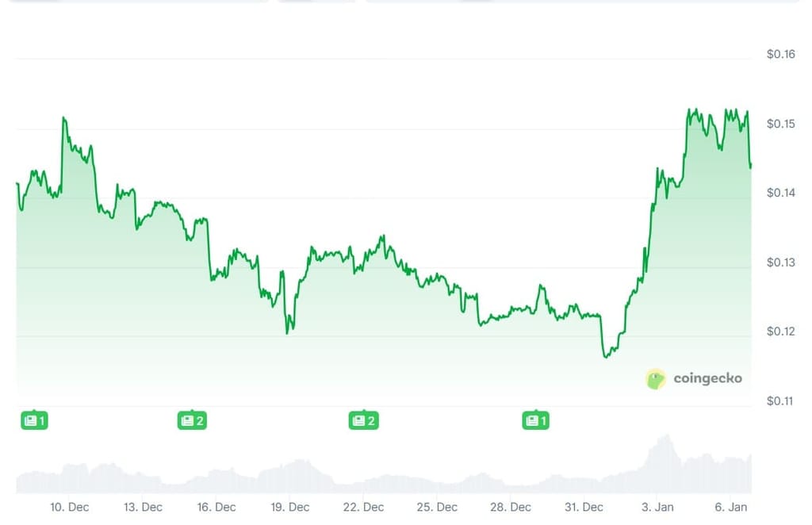Open the first news marker labeled 1
The height and width of the screenshot is (525, 812).
pyautogui.click(x=34, y=420)
